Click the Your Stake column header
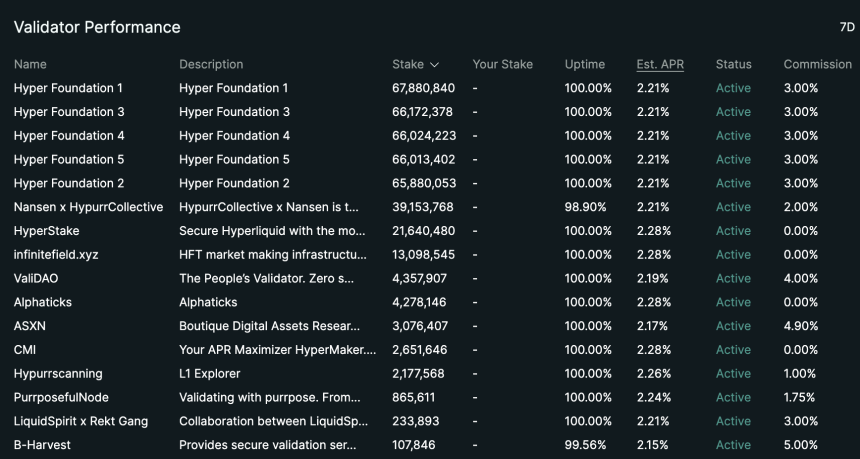Screen dimensions: 860x459 click(502, 64)
